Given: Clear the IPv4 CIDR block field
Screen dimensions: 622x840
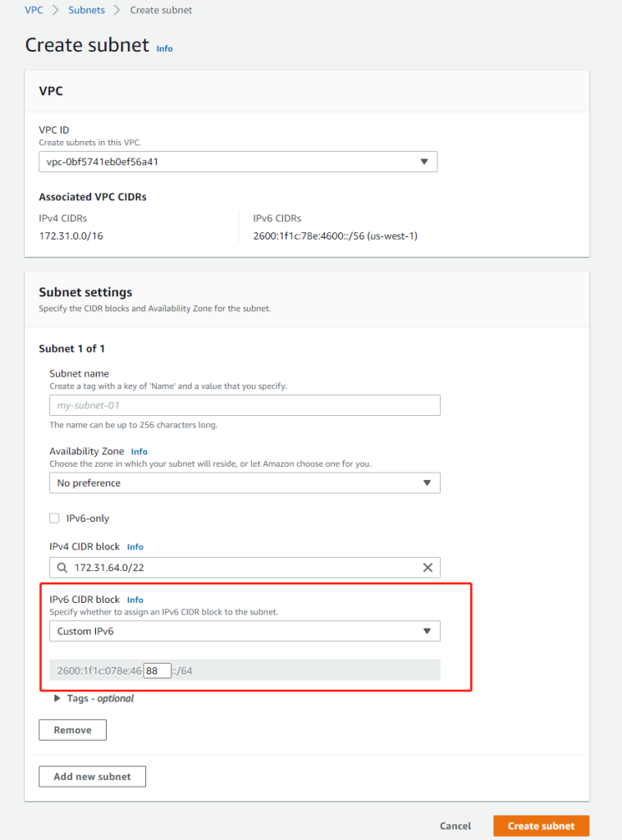Looking at the screenshot, I should click(427, 568).
